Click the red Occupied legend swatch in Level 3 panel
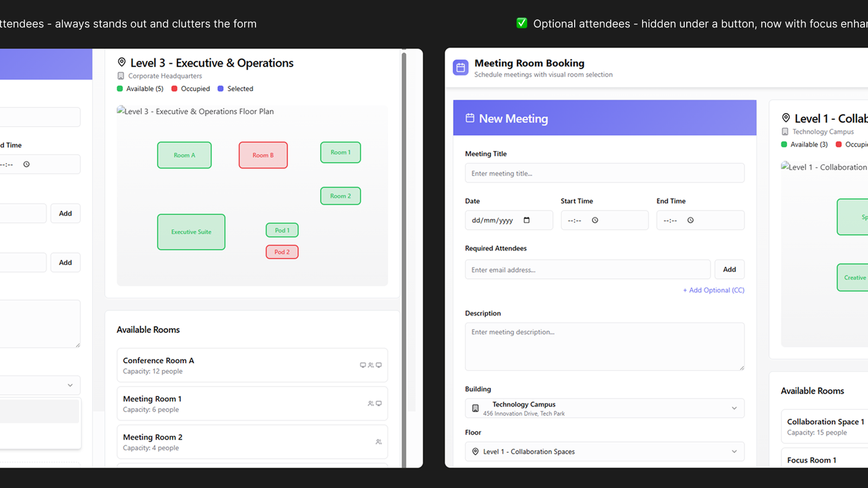868x488 pixels. (175, 89)
